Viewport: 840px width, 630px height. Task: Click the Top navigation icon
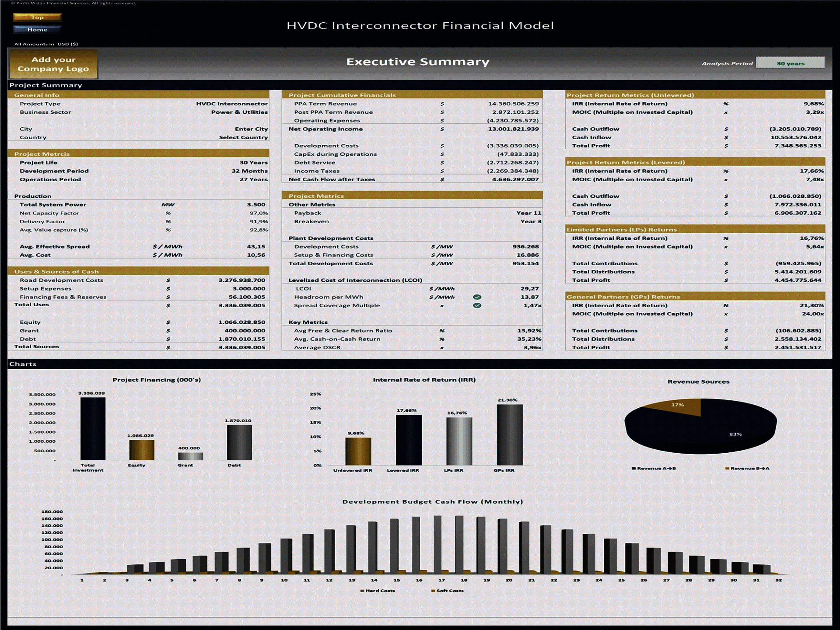(x=38, y=17)
